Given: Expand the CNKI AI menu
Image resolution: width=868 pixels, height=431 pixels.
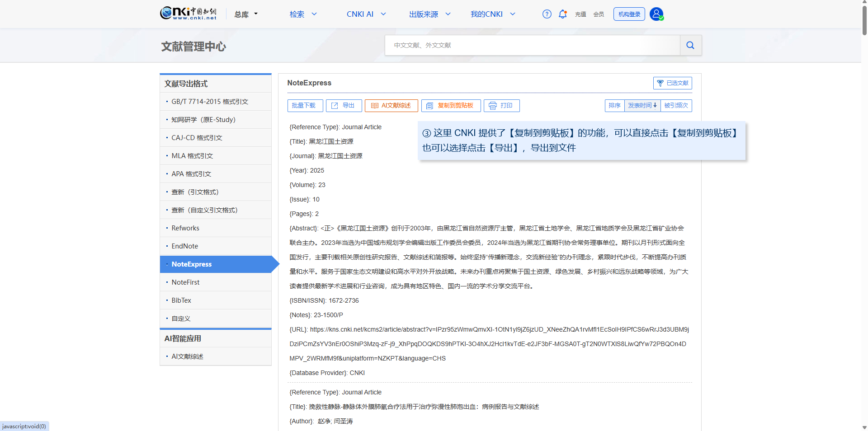Looking at the screenshot, I should (x=366, y=14).
